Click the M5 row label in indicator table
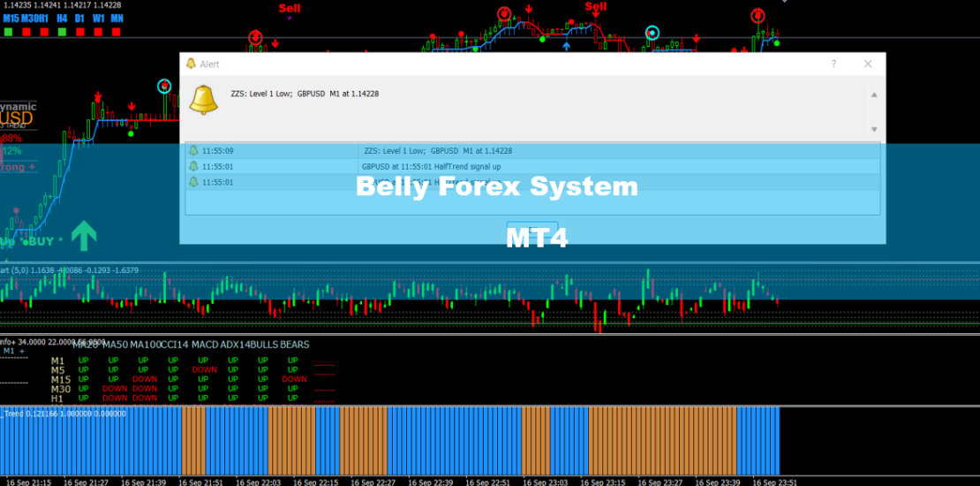The image size is (980, 486). [57, 369]
